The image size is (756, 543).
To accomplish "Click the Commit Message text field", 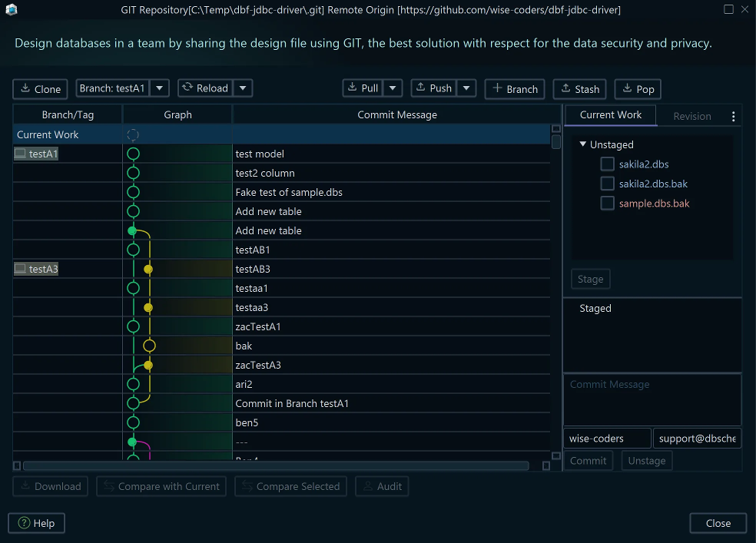I will click(652, 399).
